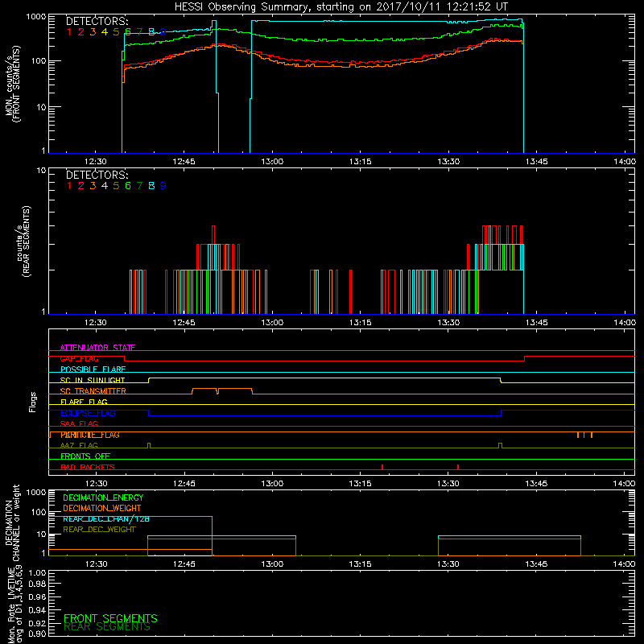Select orange detector 3 in rear segments legend
This screenshot has width=644, height=644.
pyautogui.click(x=93, y=186)
